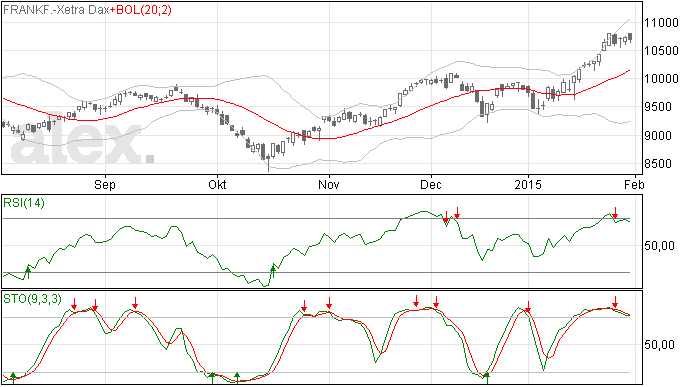Click the 50,00 label in STO panel

(x=659, y=345)
